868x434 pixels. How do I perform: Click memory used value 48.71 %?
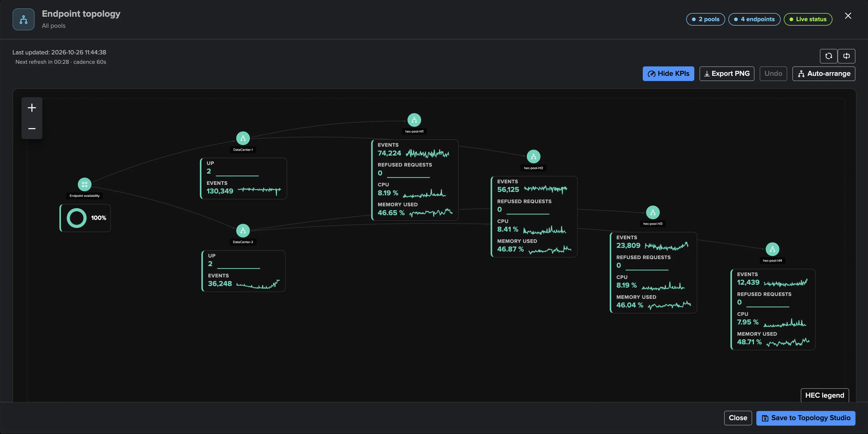click(749, 342)
